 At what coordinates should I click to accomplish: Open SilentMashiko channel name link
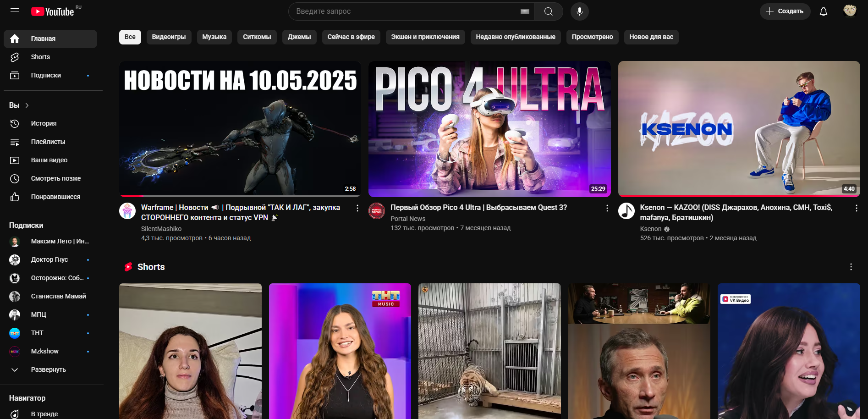tap(161, 229)
